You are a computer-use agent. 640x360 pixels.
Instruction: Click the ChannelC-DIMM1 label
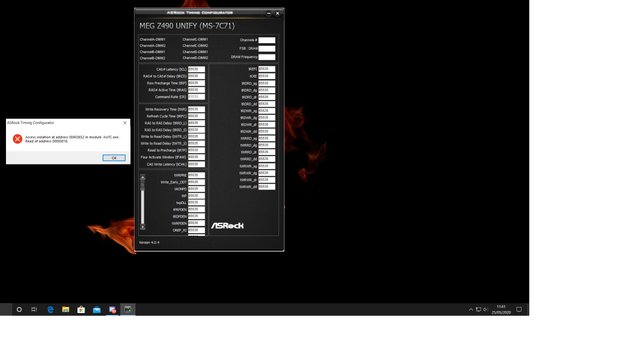click(195, 40)
